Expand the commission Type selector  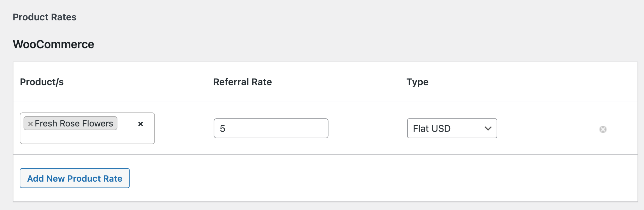[452, 129]
